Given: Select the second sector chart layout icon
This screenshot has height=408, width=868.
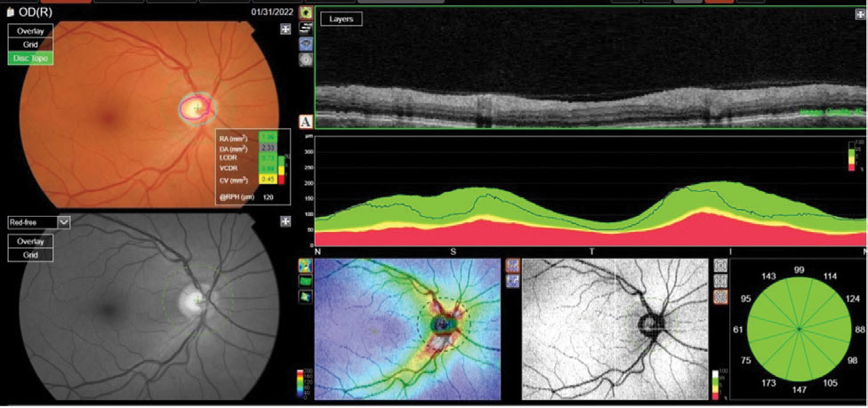Looking at the screenshot, I should click(x=719, y=281).
